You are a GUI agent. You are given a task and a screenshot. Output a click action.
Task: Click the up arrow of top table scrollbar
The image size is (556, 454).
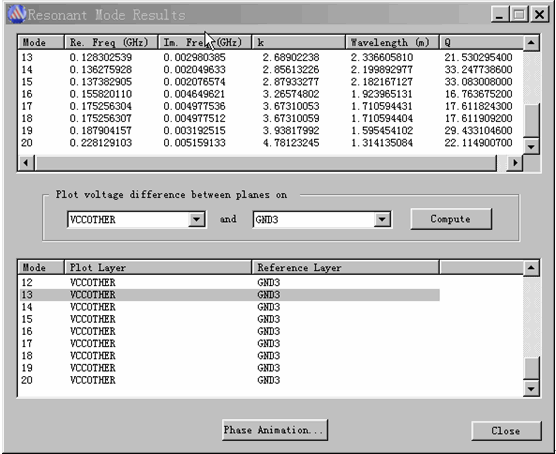tap(531, 43)
